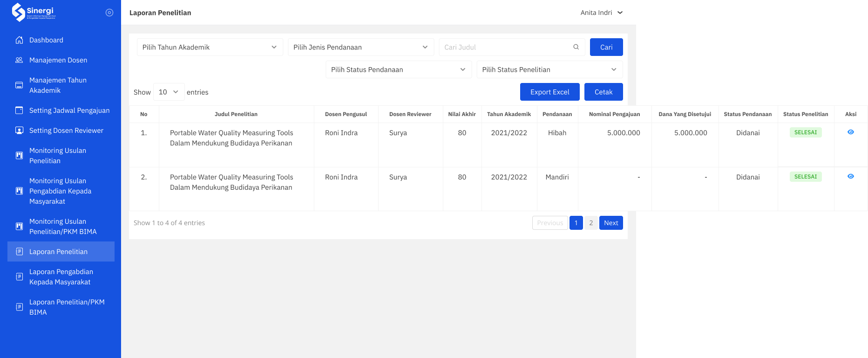Click the Nilai Akhir column header
Screen dimensions: 868x358
click(462, 114)
